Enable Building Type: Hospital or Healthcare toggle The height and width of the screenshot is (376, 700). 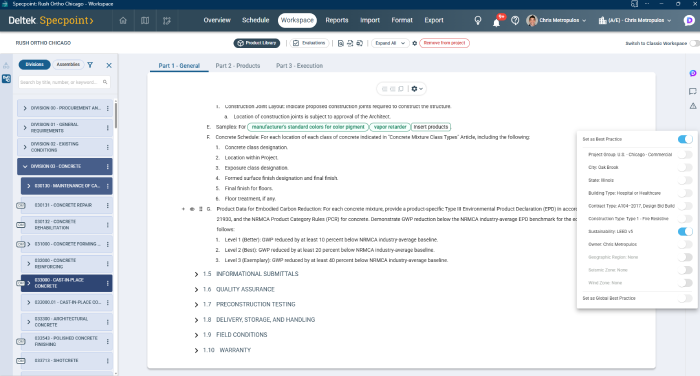[x=685, y=193]
